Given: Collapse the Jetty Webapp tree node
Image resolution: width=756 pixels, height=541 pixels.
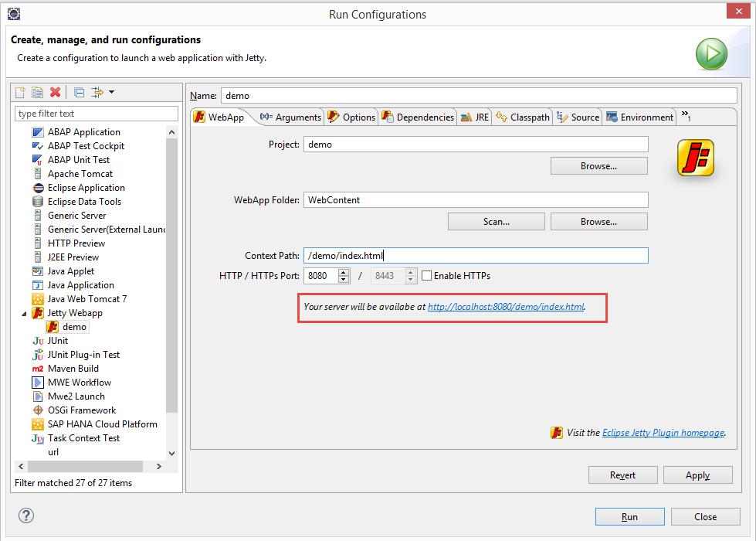Looking at the screenshot, I should coord(23,313).
